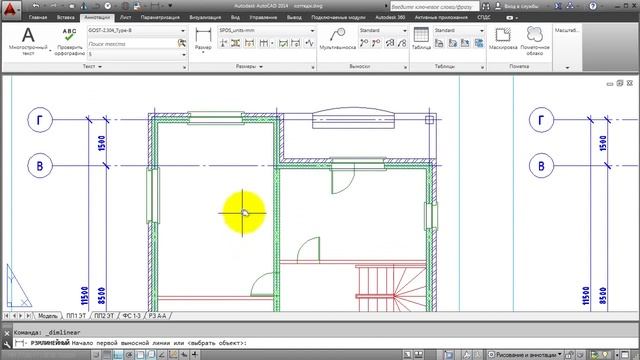The image size is (640, 360).
Task: Open the Главная ribbon tab
Action: (38, 18)
